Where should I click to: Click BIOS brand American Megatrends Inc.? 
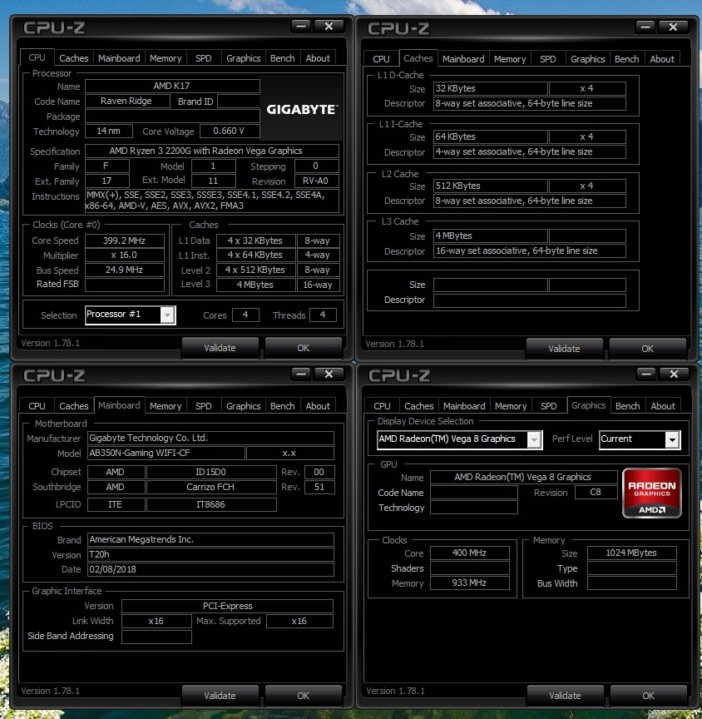pyautogui.click(x=210, y=540)
